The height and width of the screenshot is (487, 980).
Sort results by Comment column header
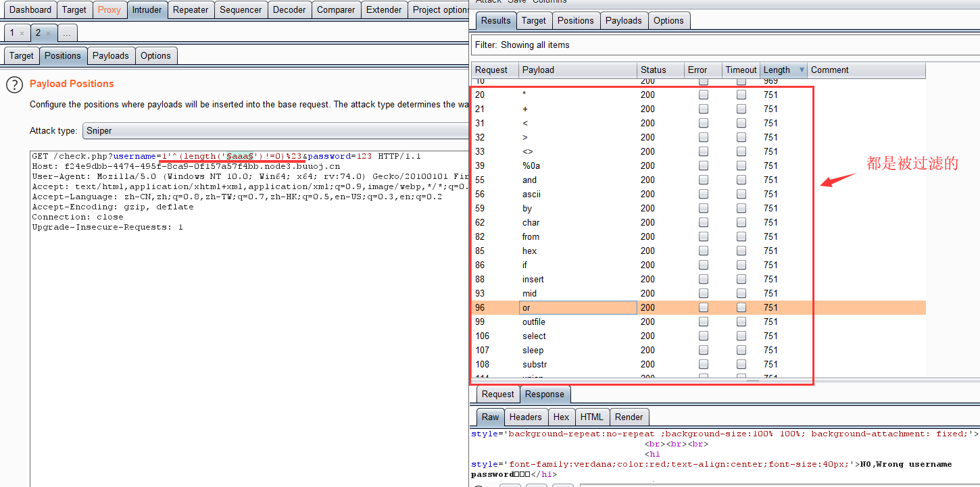point(866,70)
